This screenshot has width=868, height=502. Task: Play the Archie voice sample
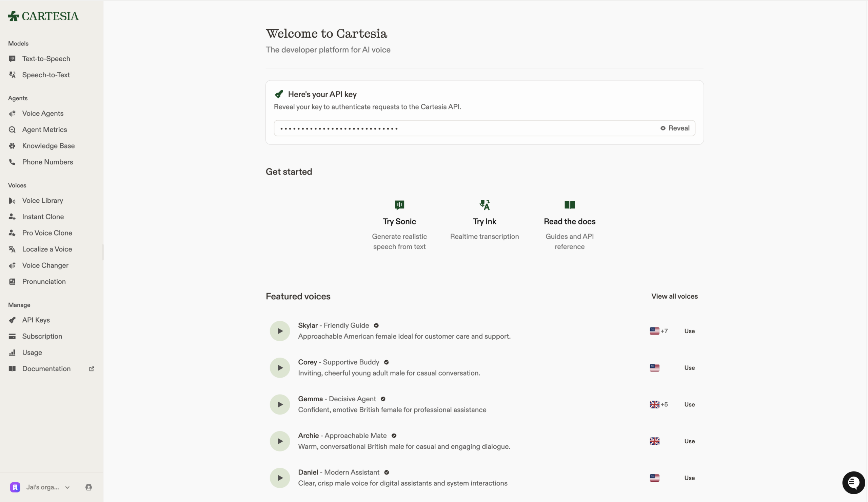(x=280, y=441)
